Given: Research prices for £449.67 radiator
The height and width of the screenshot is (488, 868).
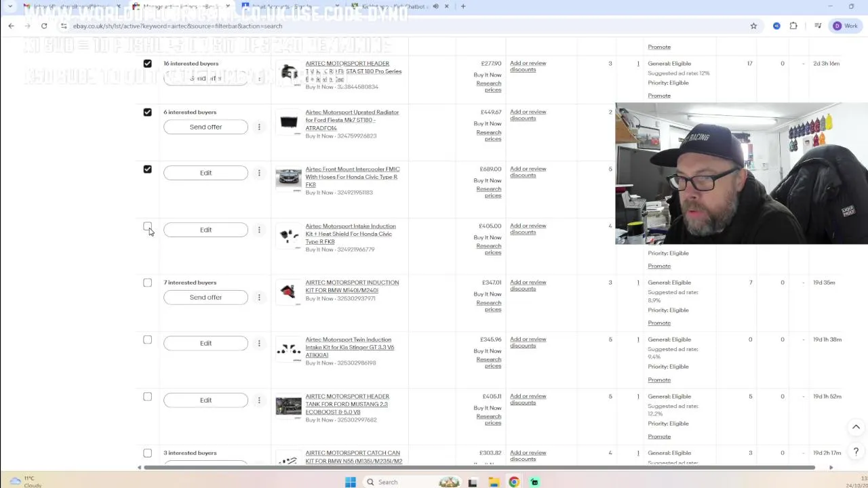Looking at the screenshot, I should tap(489, 136).
